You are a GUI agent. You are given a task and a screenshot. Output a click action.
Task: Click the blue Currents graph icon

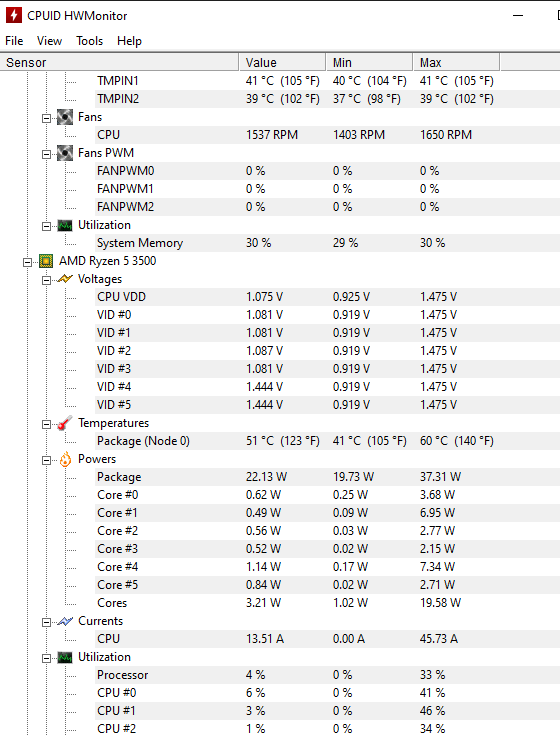tap(65, 621)
